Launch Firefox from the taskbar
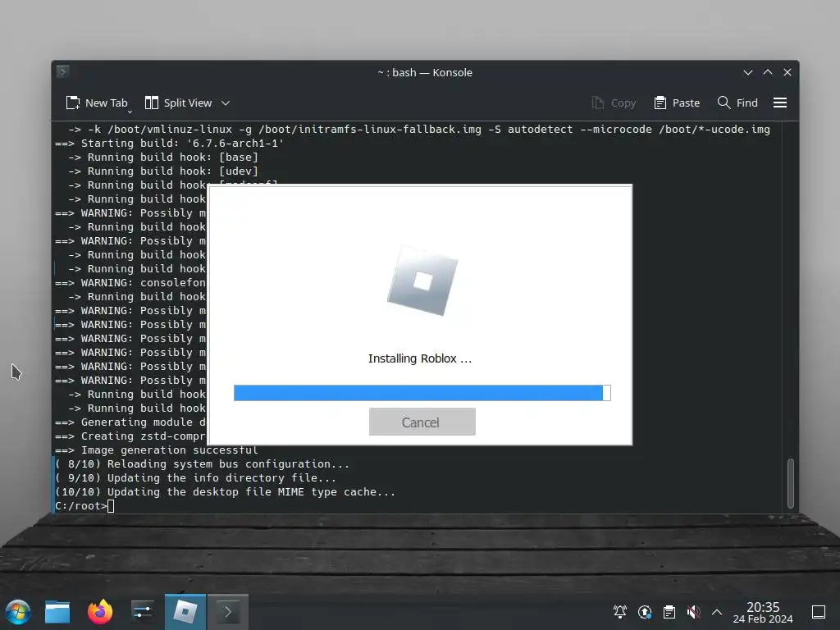The width and height of the screenshot is (840, 630). [x=100, y=612]
